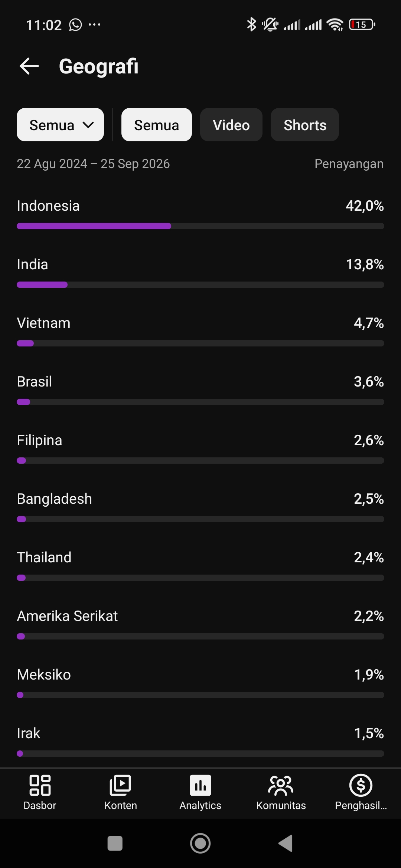Image resolution: width=401 pixels, height=868 pixels.
Task: Tap the Penayangan column label
Action: 349,164
